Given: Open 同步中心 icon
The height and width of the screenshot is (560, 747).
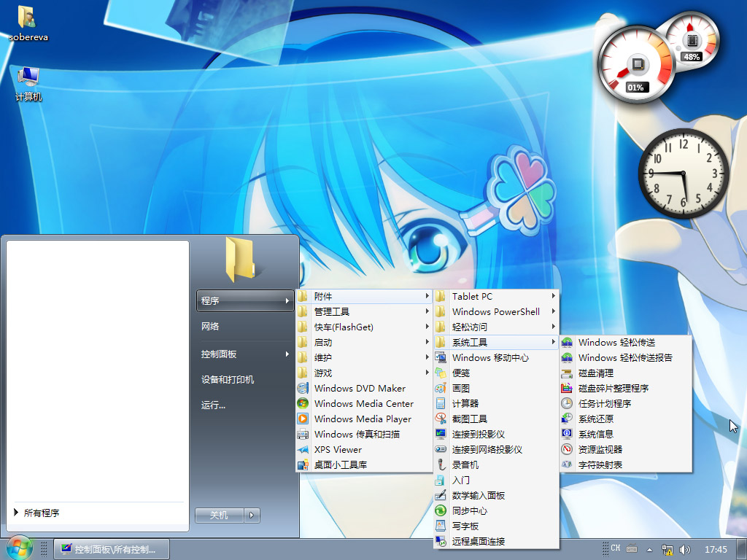Looking at the screenshot, I should 441,510.
